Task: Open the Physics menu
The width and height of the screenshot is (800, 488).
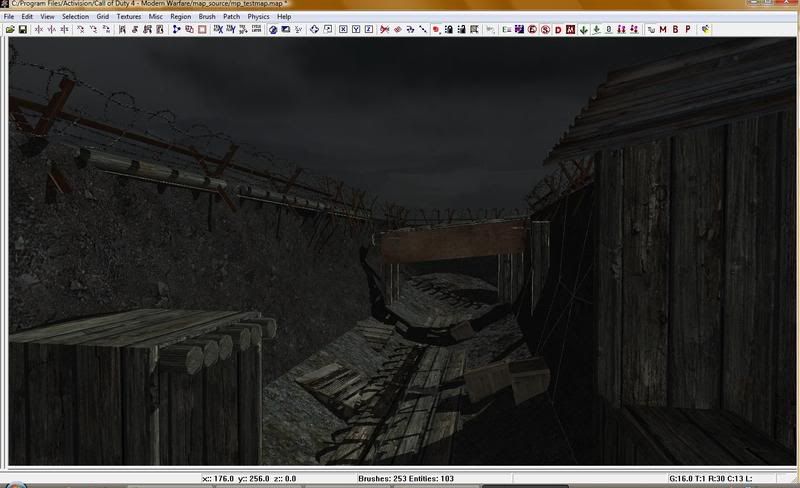Action: pyautogui.click(x=258, y=17)
